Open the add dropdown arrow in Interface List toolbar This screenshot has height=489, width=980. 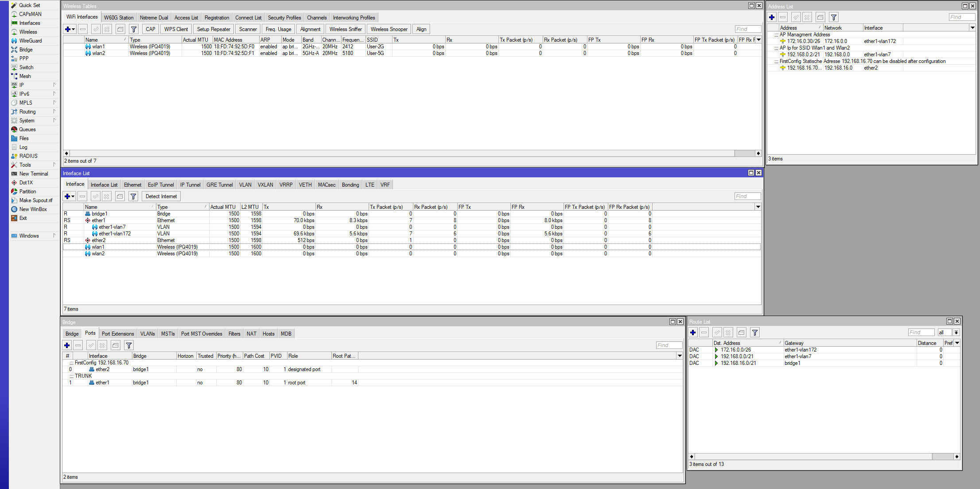point(73,196)
